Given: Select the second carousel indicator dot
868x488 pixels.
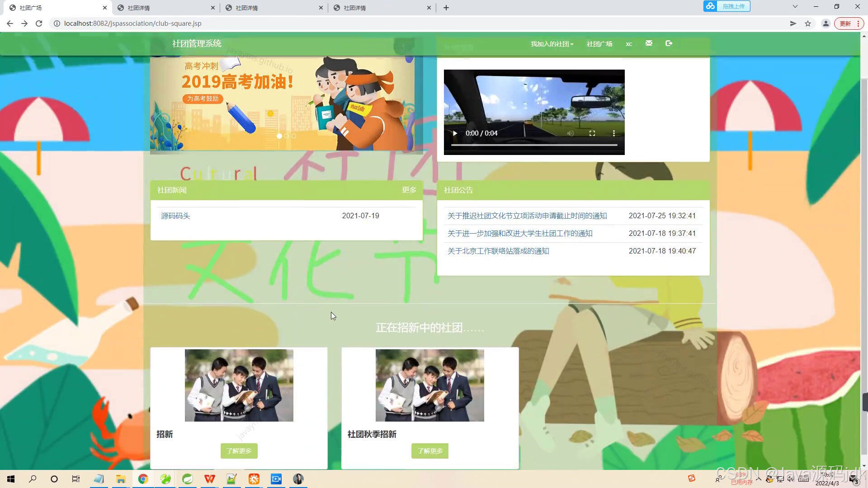Looking at the screenshot, I should click(x=287, y=136).
